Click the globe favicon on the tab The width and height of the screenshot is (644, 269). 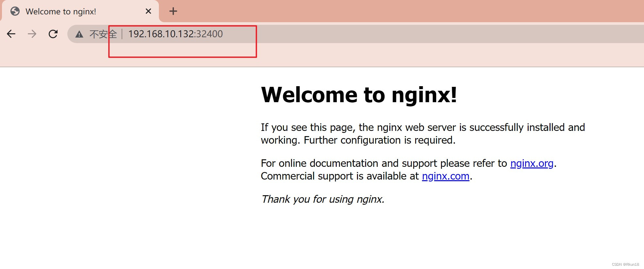coord(15,11)
